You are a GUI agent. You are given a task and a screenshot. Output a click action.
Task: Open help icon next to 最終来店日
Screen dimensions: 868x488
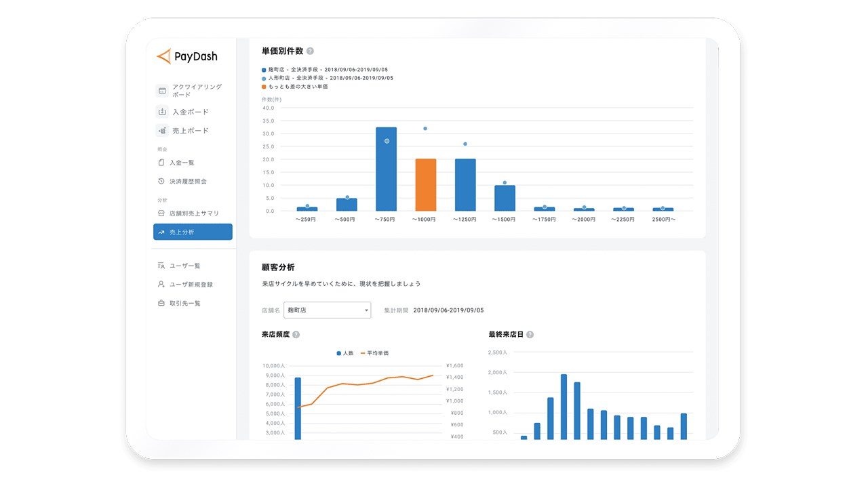[530, 335]
